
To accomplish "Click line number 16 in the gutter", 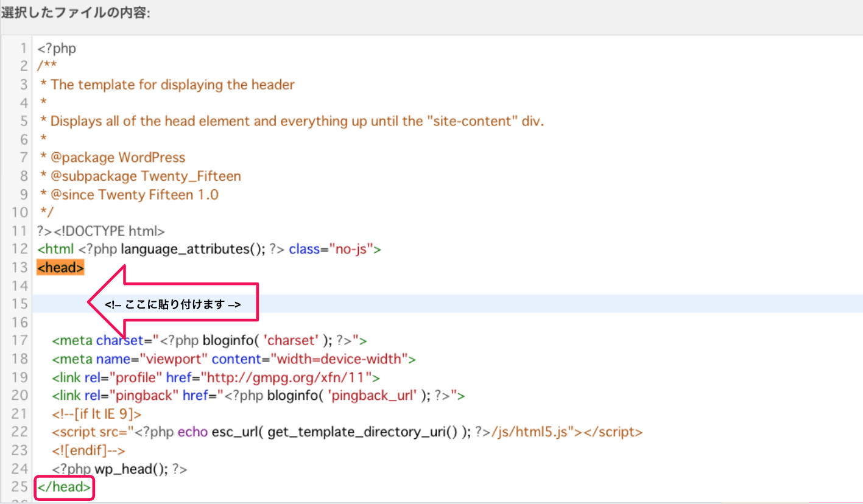I will coord(20,322).
